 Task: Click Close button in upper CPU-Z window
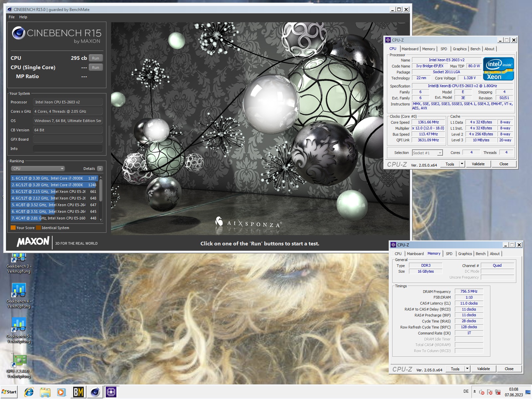coord(504,164)
